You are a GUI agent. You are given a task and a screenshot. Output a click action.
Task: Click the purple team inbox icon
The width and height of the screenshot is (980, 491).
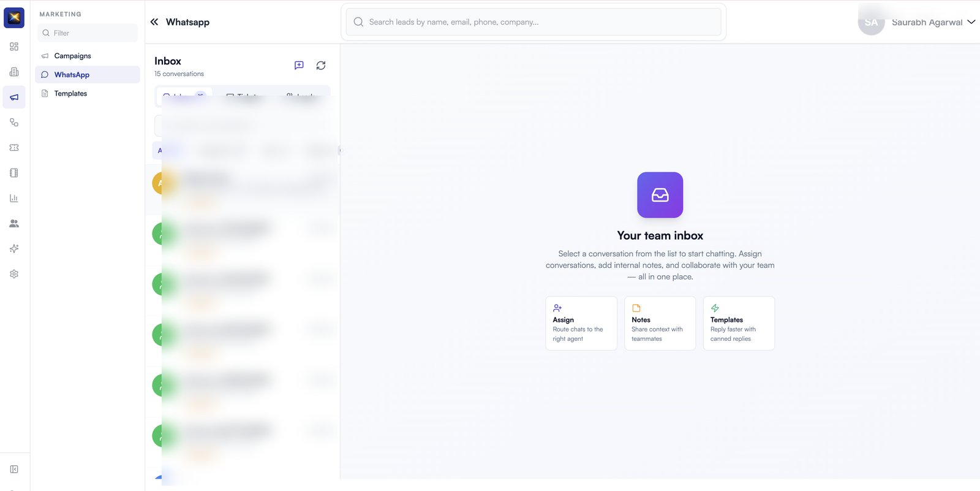coord(660,195)
